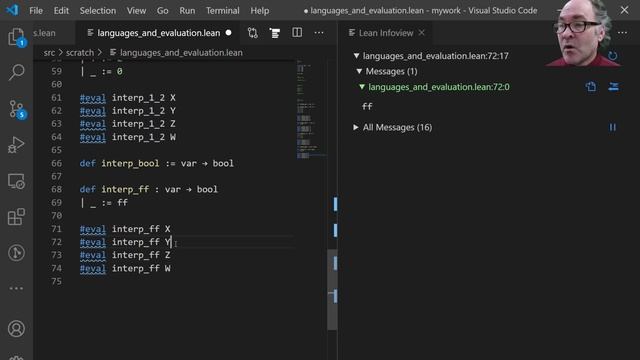
Task: Click def interp_ff definition line
Action: click(149, 189)
